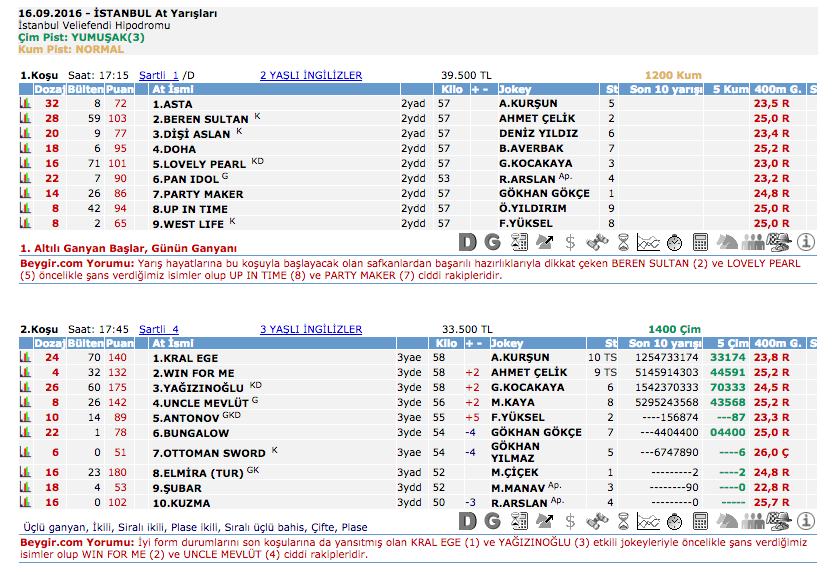Viewport: 836px width, 575px height.
Task: Click the calculator icon under race 2
Action: click(701, 521)
